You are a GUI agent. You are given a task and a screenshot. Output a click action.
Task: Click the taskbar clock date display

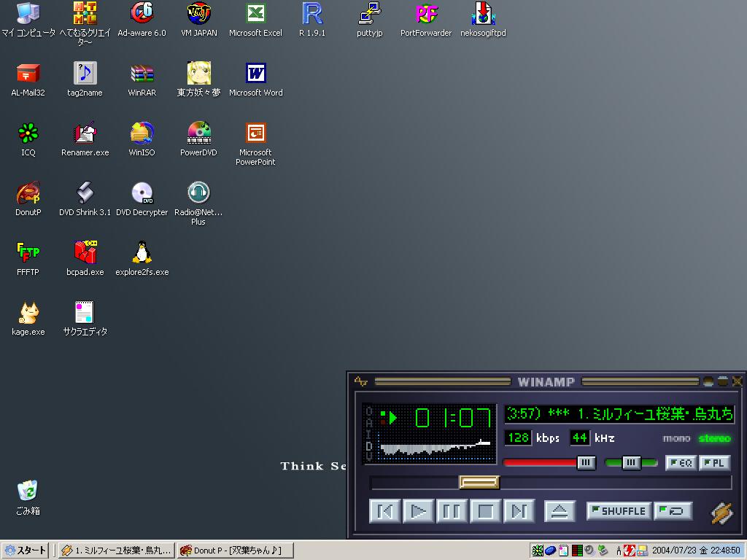point(696,551)
